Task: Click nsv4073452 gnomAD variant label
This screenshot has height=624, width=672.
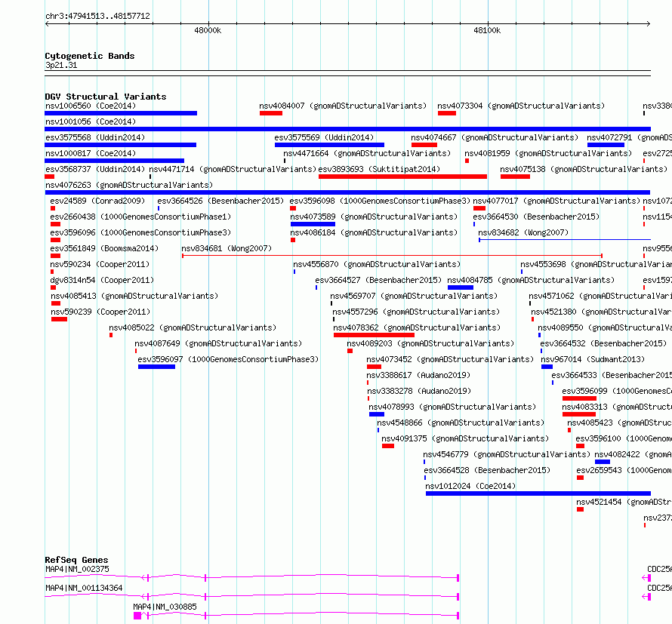Action: pyautogui.click(x=451, y=359)
